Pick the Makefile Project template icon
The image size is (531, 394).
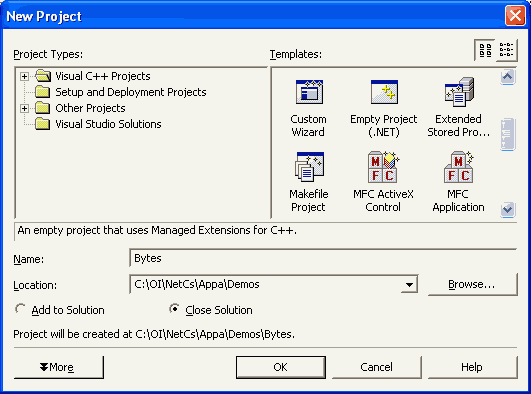pyautogui.click(x=309, y=167)
